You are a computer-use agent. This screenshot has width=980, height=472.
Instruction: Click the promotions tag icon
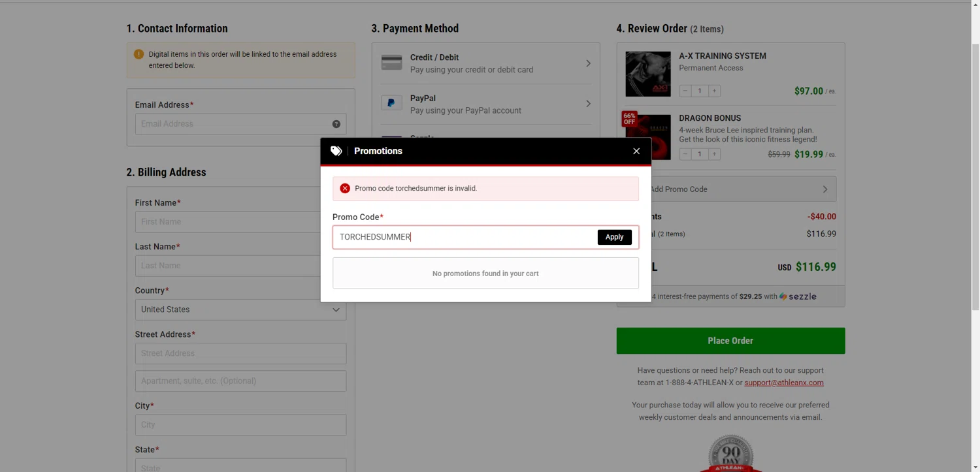[x=336, y=151]
